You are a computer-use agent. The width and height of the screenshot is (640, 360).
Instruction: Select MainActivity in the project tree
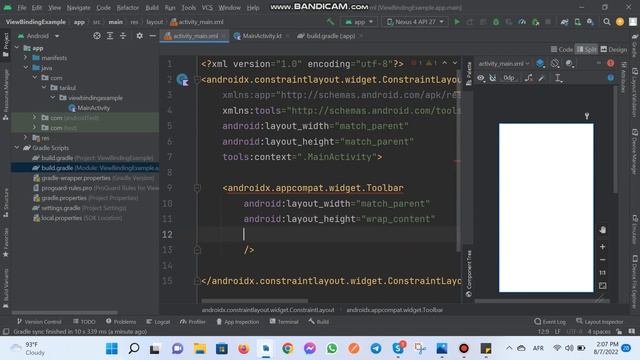89,108
